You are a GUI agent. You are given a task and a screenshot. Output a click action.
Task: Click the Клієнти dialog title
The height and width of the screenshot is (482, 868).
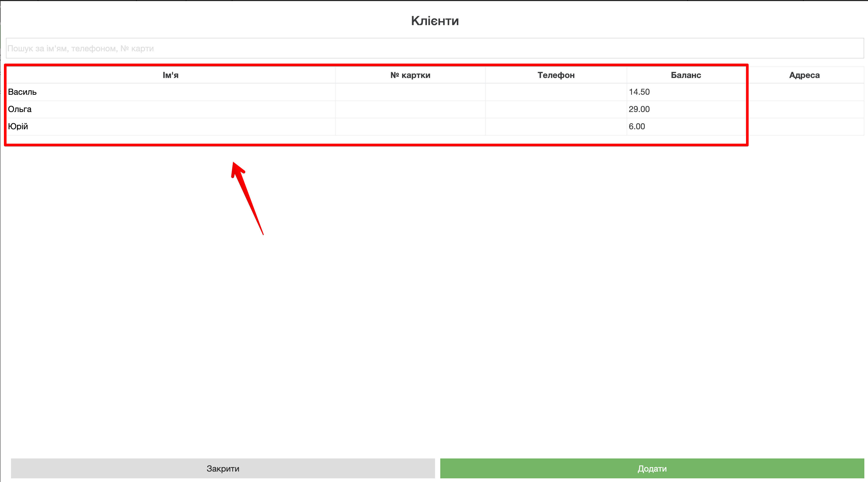pyautogui.click(x=435, y=21)
